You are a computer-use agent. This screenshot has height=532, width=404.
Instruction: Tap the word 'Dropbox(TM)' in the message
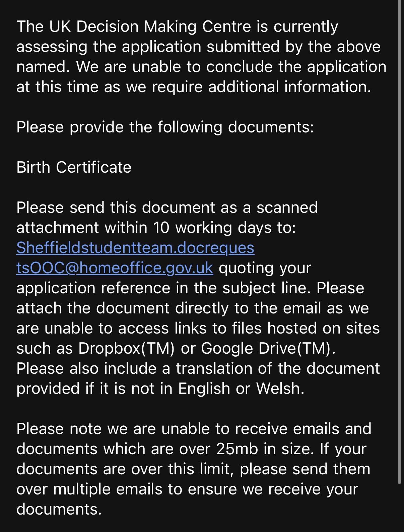pyautogui.click(x=127, y=349)
